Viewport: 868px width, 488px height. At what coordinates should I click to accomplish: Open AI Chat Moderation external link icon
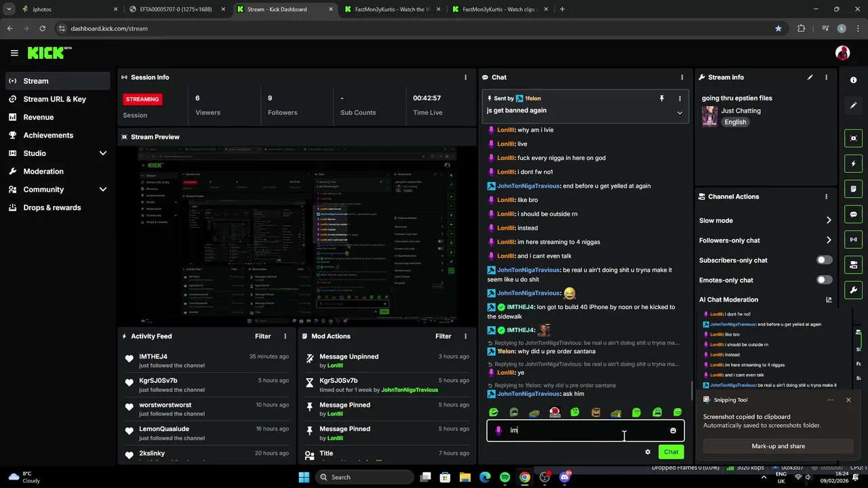pos(829,300)
